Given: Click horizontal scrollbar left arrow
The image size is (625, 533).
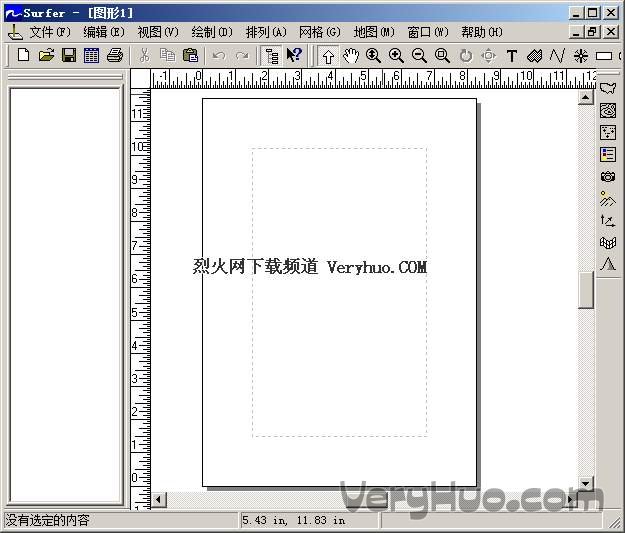Looking at the screenshot, I should click(x=159, y=499).
